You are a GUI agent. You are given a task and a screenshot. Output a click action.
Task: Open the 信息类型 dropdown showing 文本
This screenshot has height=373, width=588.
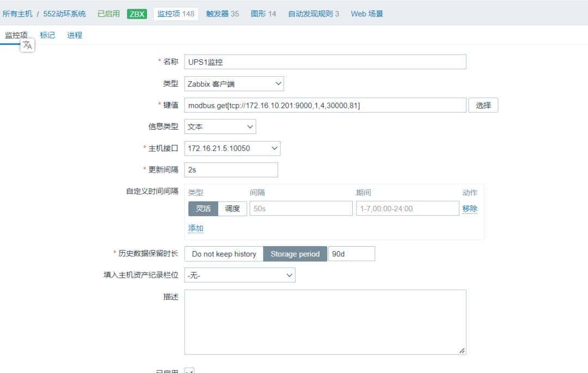pos(220,126)
